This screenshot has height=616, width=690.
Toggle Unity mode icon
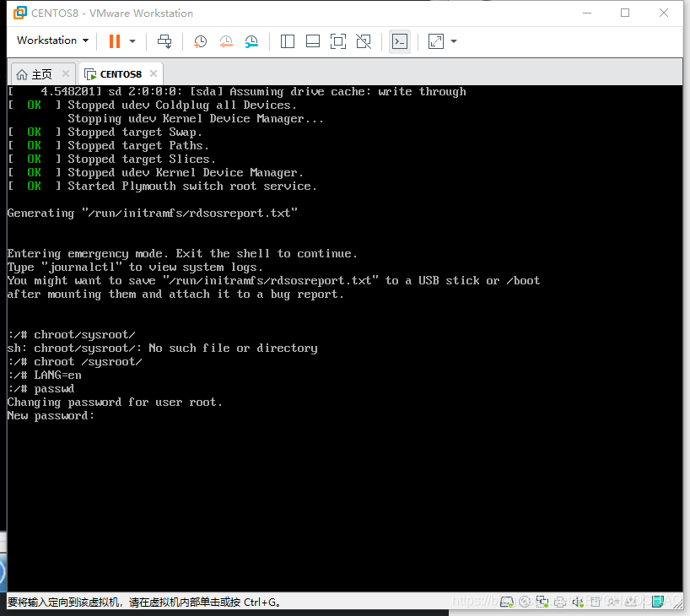coord(364,41)
